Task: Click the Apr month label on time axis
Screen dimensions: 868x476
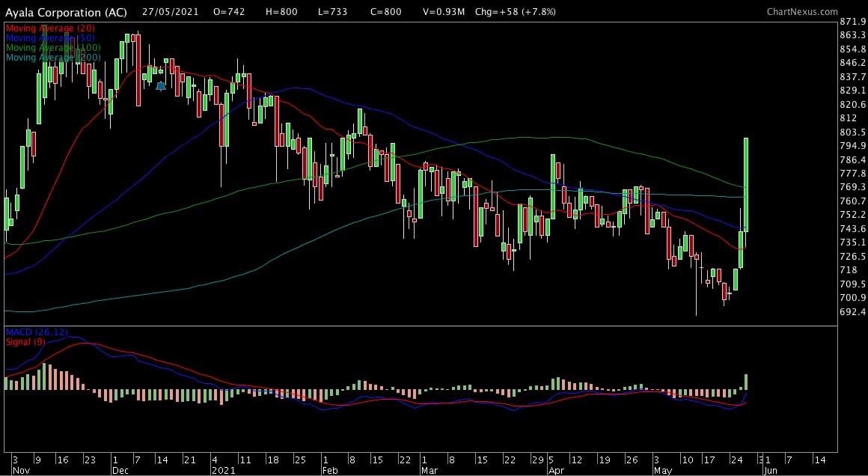Action: tap(556, 470)
